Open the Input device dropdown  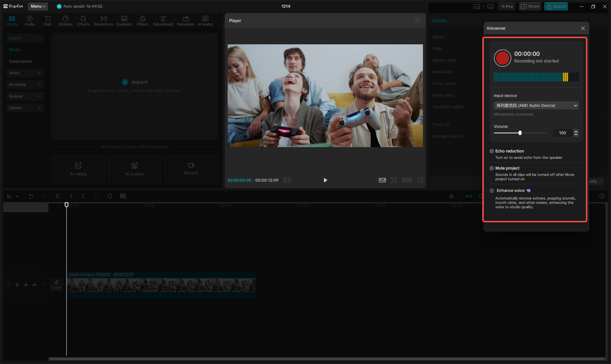[536, 105]
